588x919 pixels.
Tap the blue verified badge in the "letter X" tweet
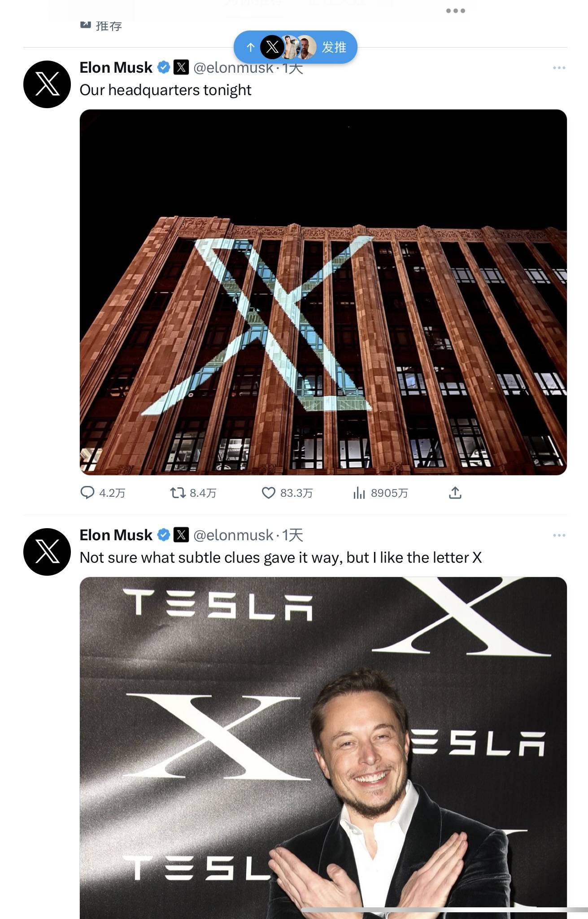[164, 535]
